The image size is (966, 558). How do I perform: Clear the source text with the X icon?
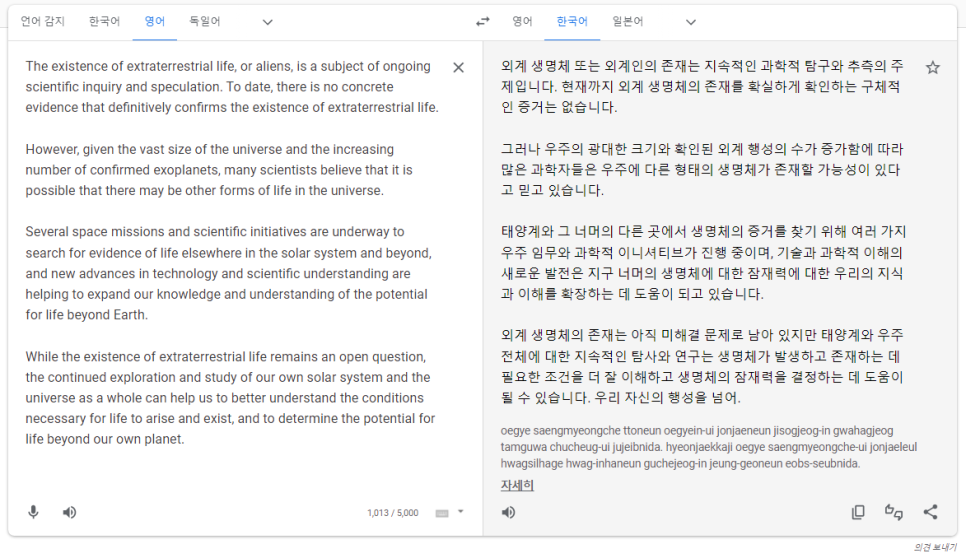458,67
